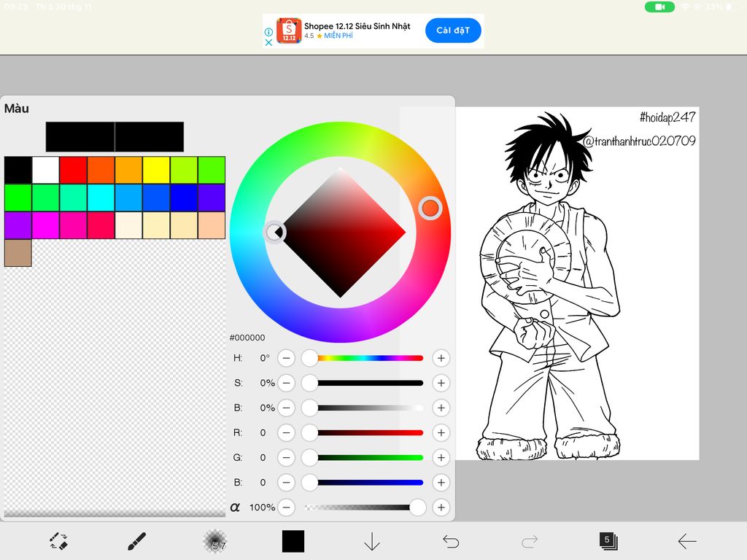Decrease Red value with minus button
The height and width of the screenshot is (560, 747).
click(x=286, y=432)
